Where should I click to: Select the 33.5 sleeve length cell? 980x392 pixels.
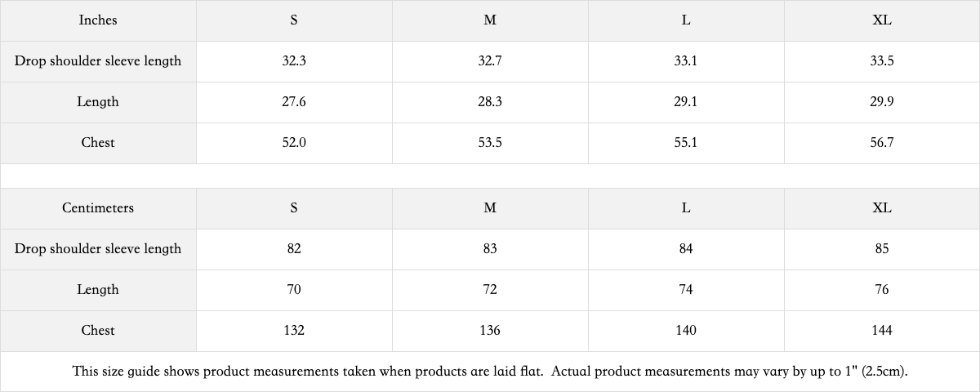pyautogui.click(x=882, y=61)
